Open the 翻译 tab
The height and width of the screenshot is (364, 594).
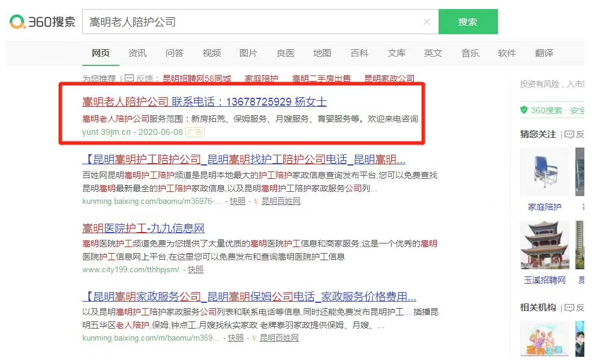pos(544,53)
